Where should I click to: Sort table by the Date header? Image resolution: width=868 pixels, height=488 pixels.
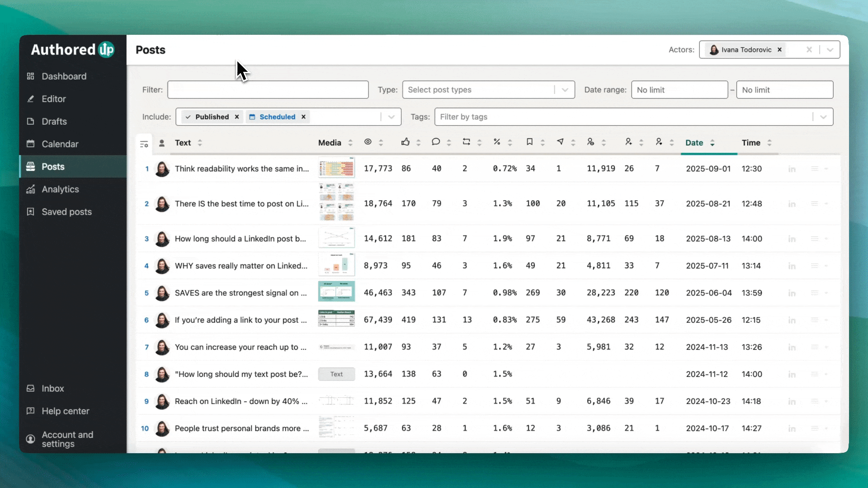click(x=694, y=143)
